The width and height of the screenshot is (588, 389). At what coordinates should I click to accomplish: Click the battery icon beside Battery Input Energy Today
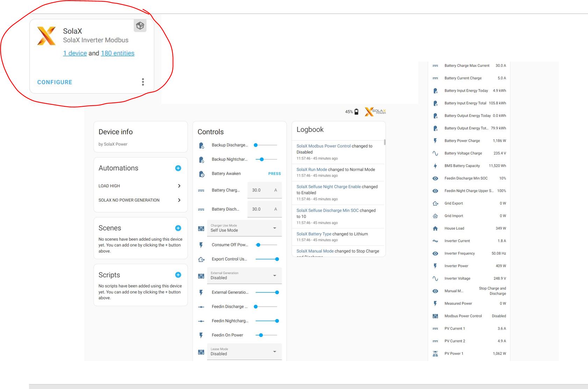point(435,91)
